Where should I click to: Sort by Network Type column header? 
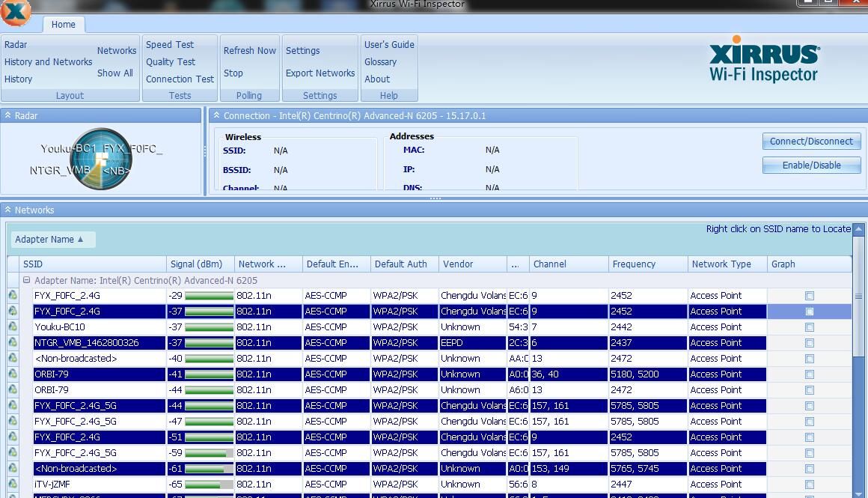[727, 264]
